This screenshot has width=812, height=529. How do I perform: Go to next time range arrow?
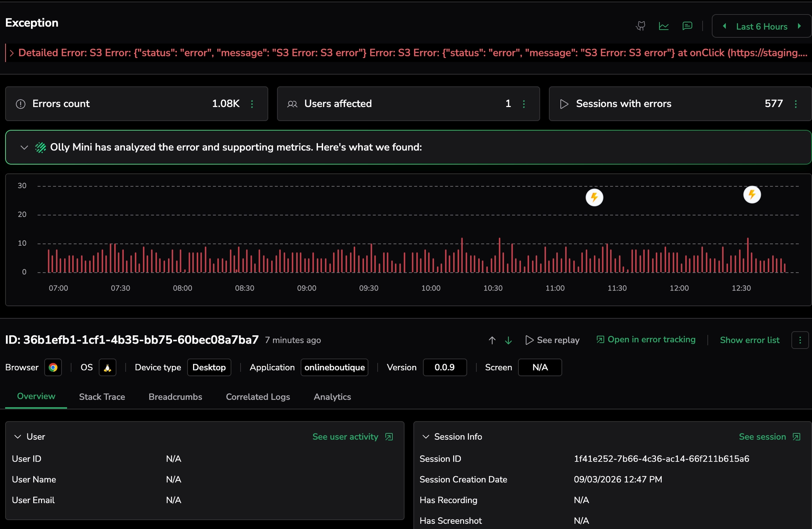pos(799,26)
